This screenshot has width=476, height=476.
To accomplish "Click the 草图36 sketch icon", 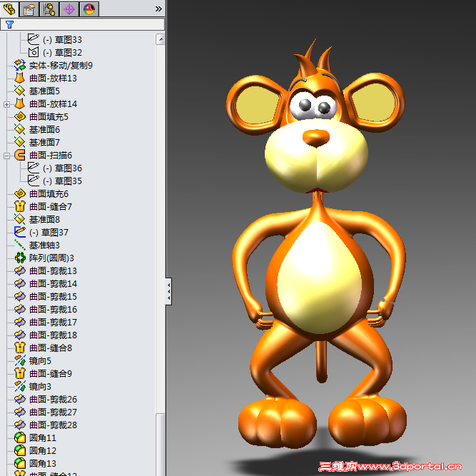I will click(34, 168).
